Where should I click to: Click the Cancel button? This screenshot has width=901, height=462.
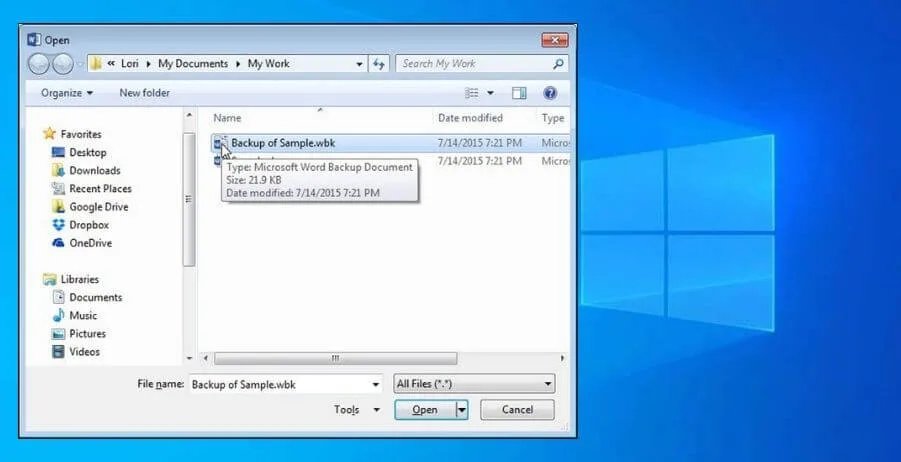pos(517,410)
